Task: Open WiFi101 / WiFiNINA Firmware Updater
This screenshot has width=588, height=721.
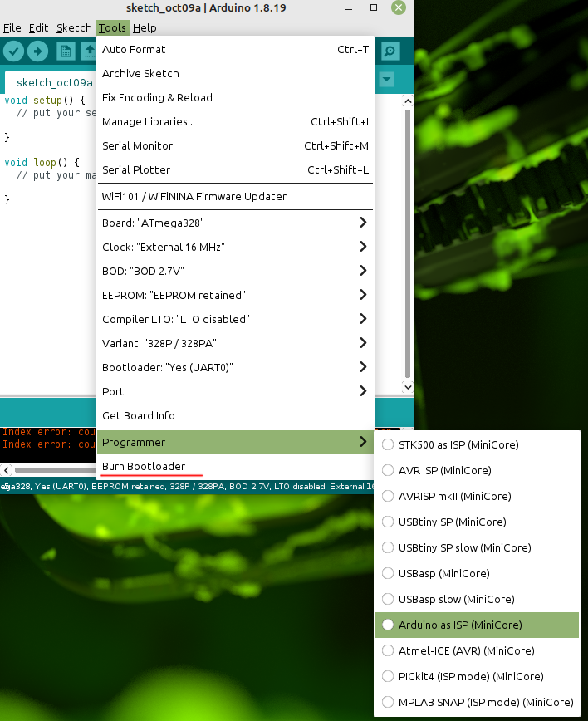Action: click(235, 196)
